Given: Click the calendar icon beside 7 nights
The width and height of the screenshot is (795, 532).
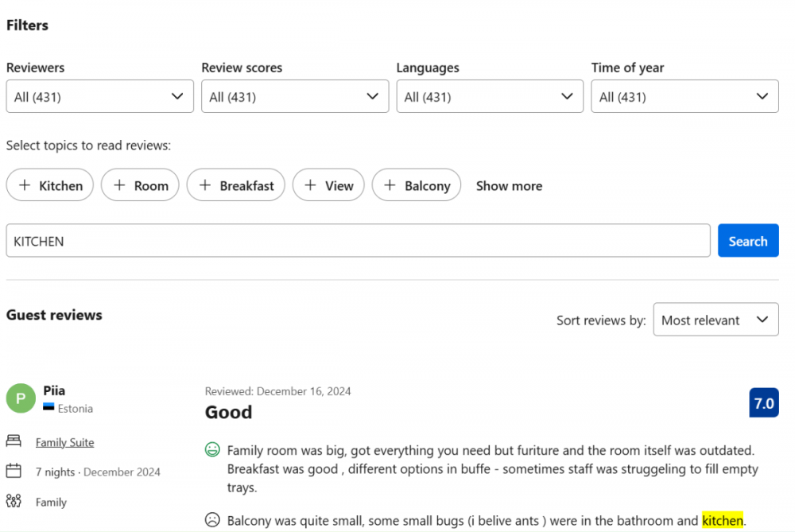Looking at the screenshot, I should (14, 471).
